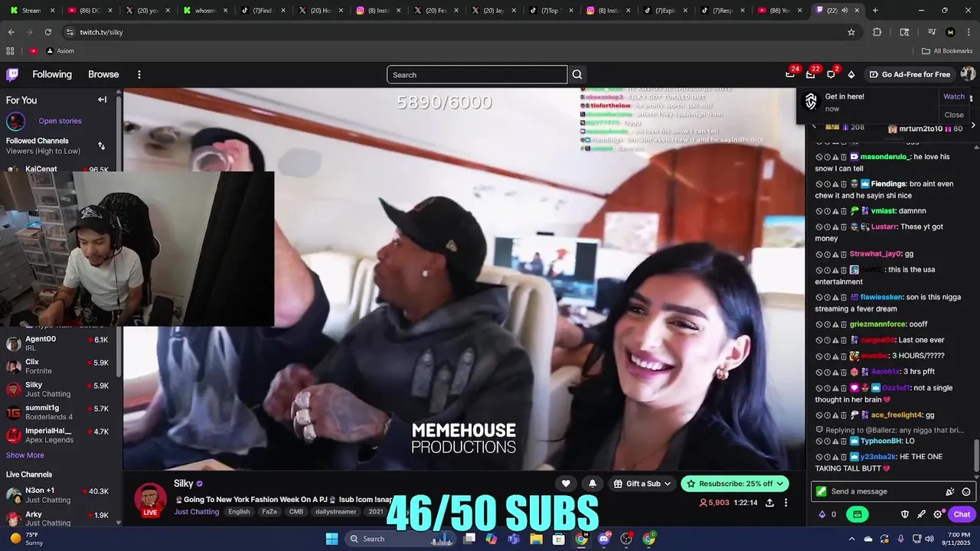Open the Twitch home logo
The image size is (980, 551).
coord(12,74)
